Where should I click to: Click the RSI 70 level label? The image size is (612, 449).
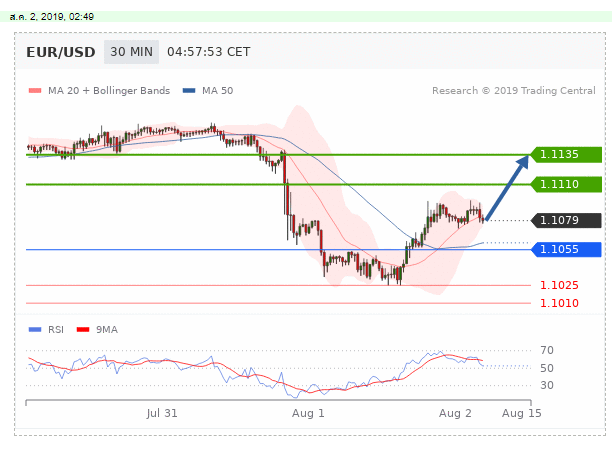[547, 350]
